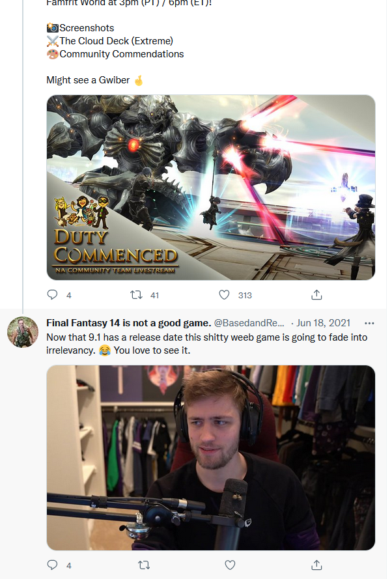Open the profile avatar of the reply author

(23, 332)
